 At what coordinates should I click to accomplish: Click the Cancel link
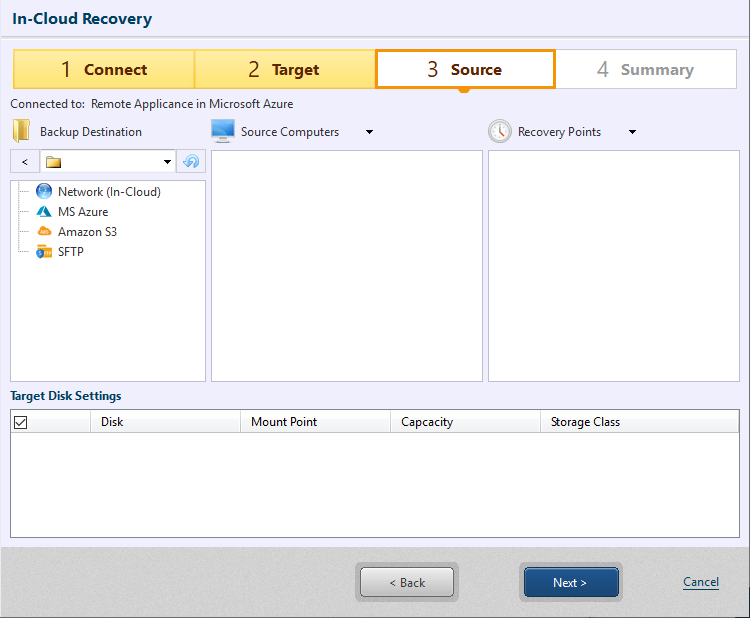point(700,582)
